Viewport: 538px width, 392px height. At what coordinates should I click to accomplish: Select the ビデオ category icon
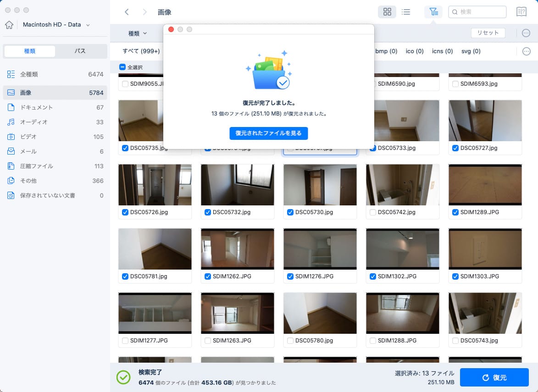(12, 137)
